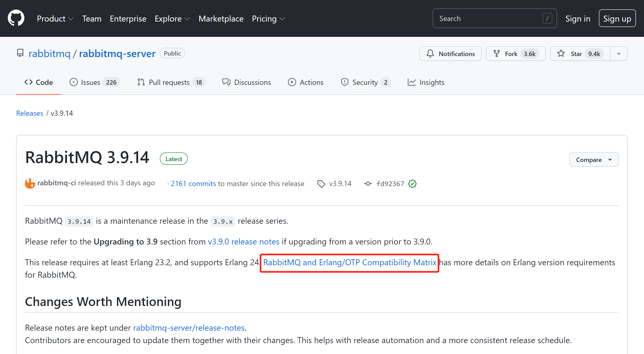Image resolution: width=644 pixels, height=354 pixels.
Task: Open the Product dropdown menu
Action: pyautogui.click(x=55, y=19)
